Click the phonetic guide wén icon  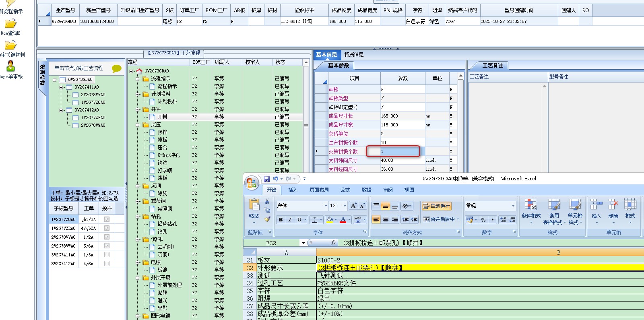[x=358, y=220]
